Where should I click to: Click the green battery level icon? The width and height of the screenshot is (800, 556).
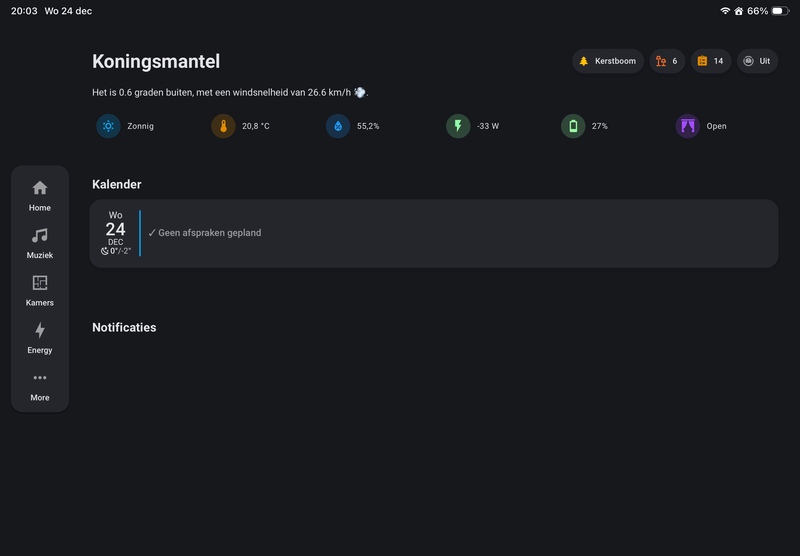pyautogui.click(x=573, y=126)
